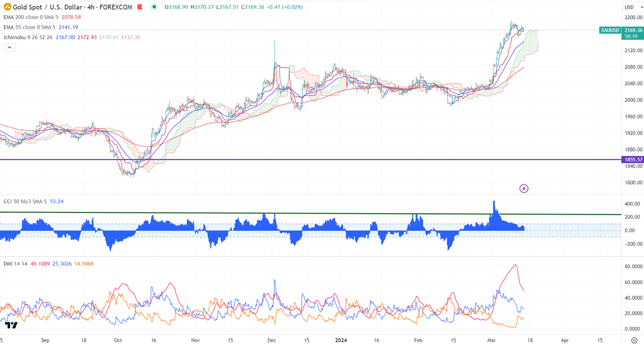Image resolution: width=644 pixels, height=344 pixels.
Task: Click the green market status dot
Action: point(154,7)
